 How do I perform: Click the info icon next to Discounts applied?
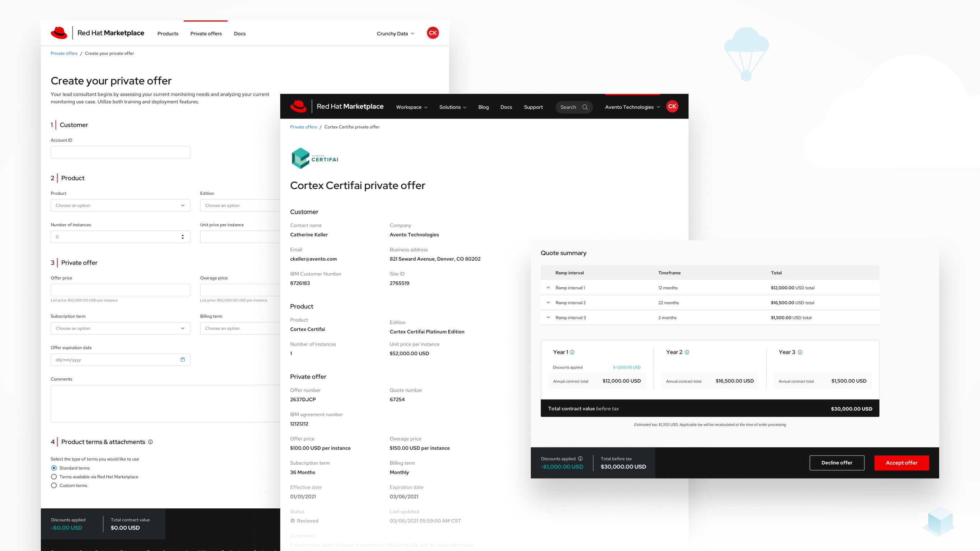(580, 458)
